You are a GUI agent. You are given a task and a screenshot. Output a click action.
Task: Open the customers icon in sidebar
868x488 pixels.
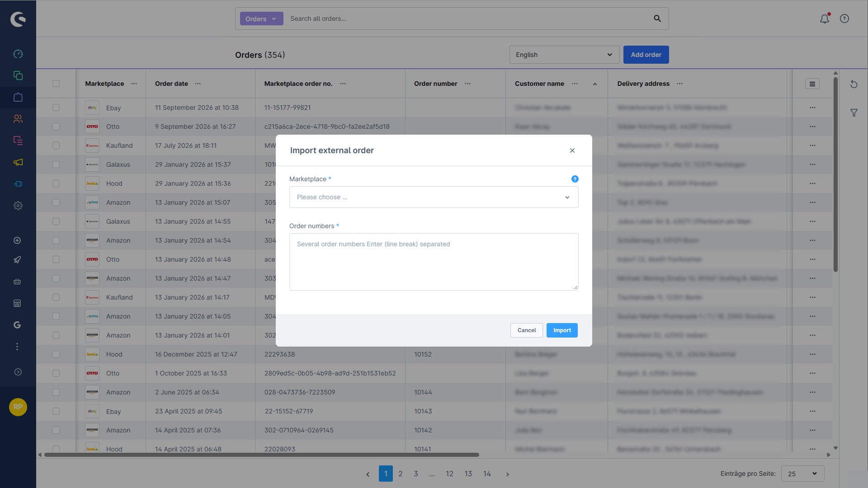pyautogui.click(x=18, y=119)
